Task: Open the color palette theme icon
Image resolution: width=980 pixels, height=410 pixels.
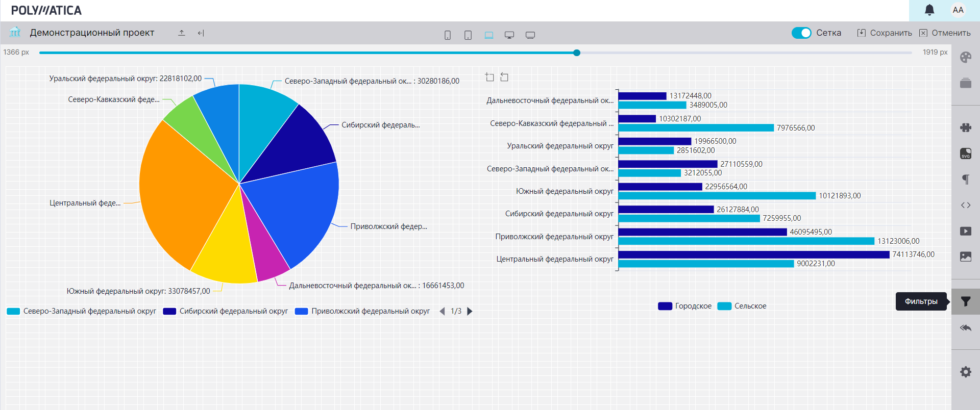Action: pos(965,57)
